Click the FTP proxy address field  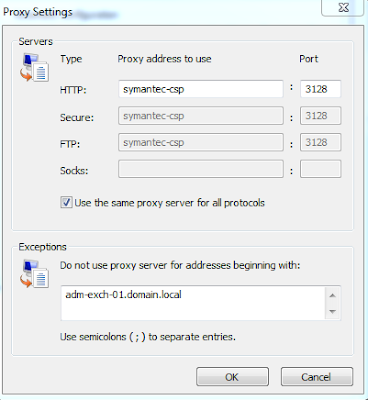pyautogui.click(x=201, y=142)
